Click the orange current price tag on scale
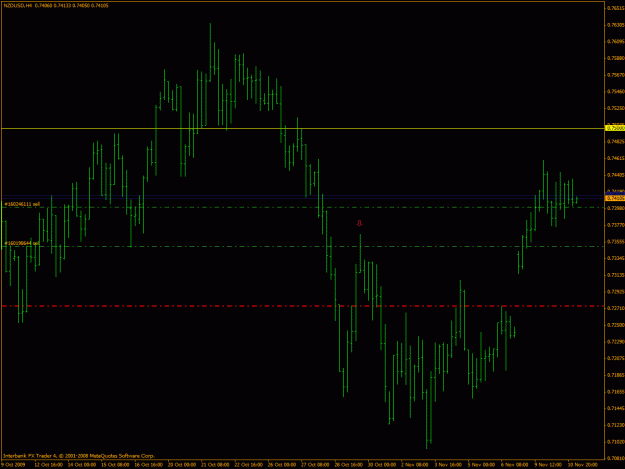Image resolution: width=625 pixels, height=469 pixels. [615, 198]
